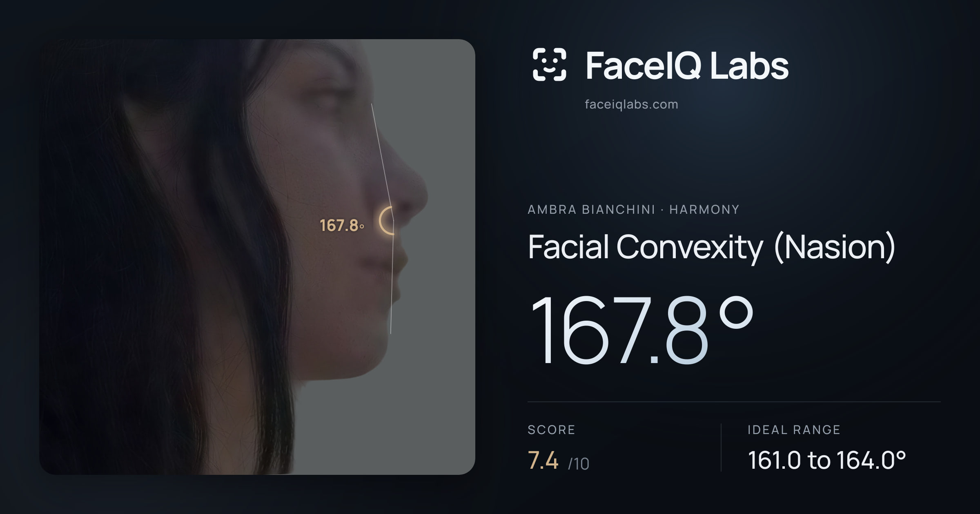Click the SCORE label

[x=551, y=430]
